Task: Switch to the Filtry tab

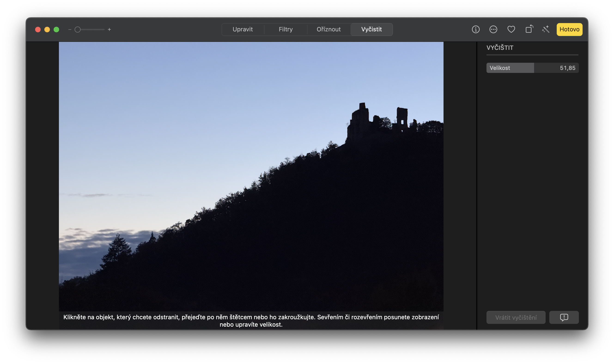Action: coord(286,30)
